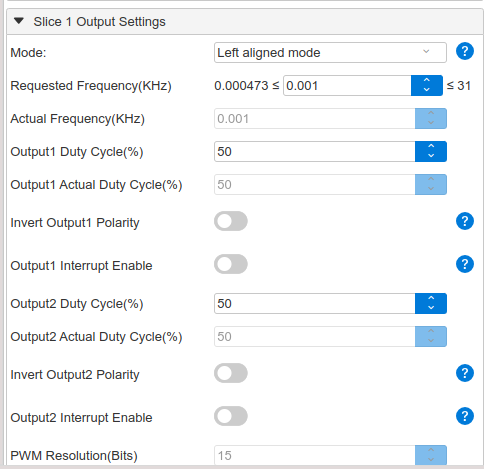Open help for Invert Output2 Polarity
The width and height of the screenshot is (484, 469).
(x=465, y=373)
